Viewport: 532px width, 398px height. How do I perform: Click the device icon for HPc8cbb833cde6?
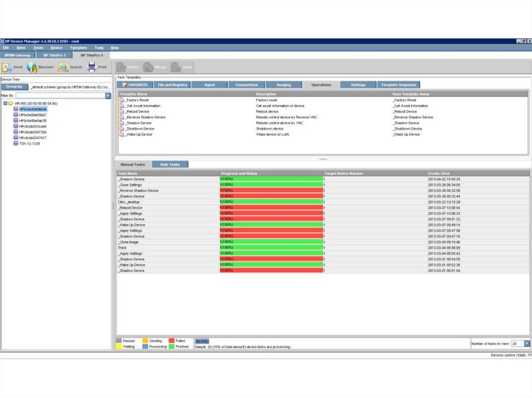coord(16,126)
